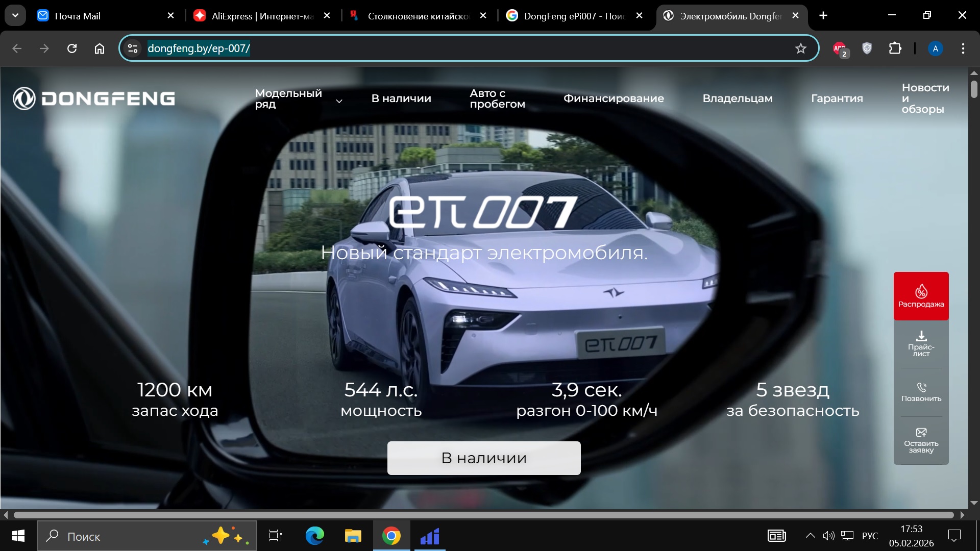The height and width of the screenshot is (551, 980).
Task: Expand the Модельный ряд chevron
Action: click(339, 101)
